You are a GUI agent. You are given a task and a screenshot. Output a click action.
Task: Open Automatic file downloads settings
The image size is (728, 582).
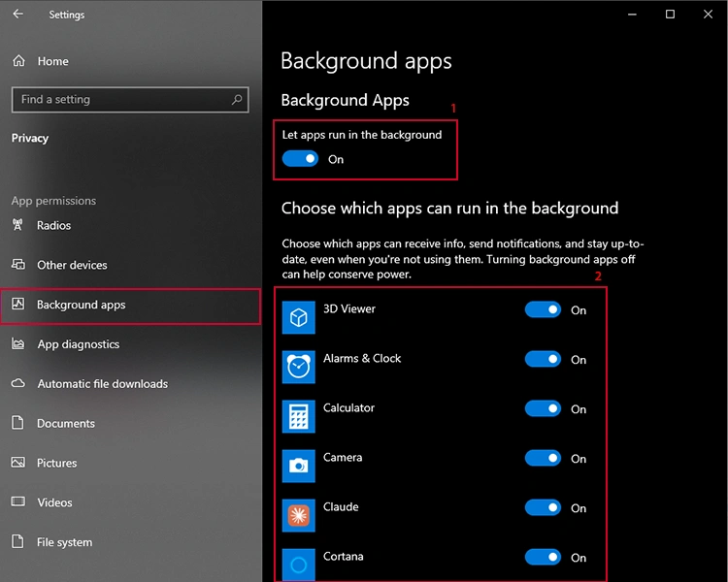130,383
